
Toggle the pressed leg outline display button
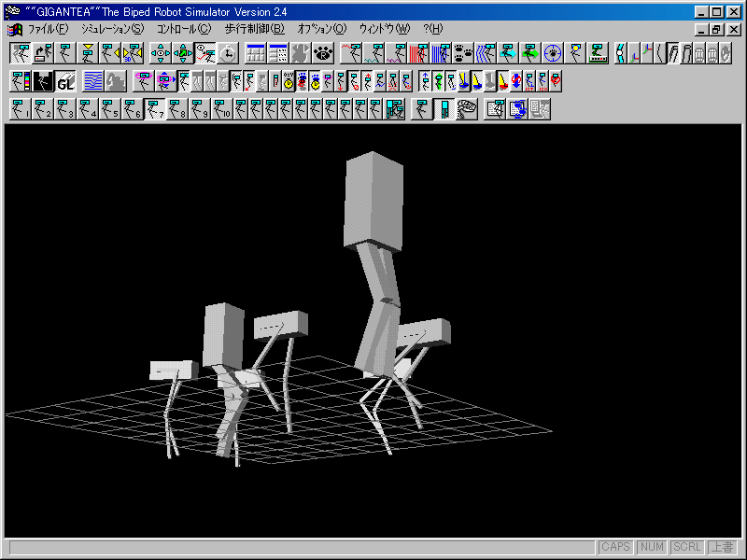pos(672,53)
